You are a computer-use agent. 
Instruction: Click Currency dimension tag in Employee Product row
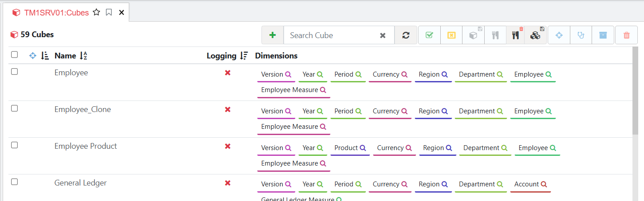[394, 148]
